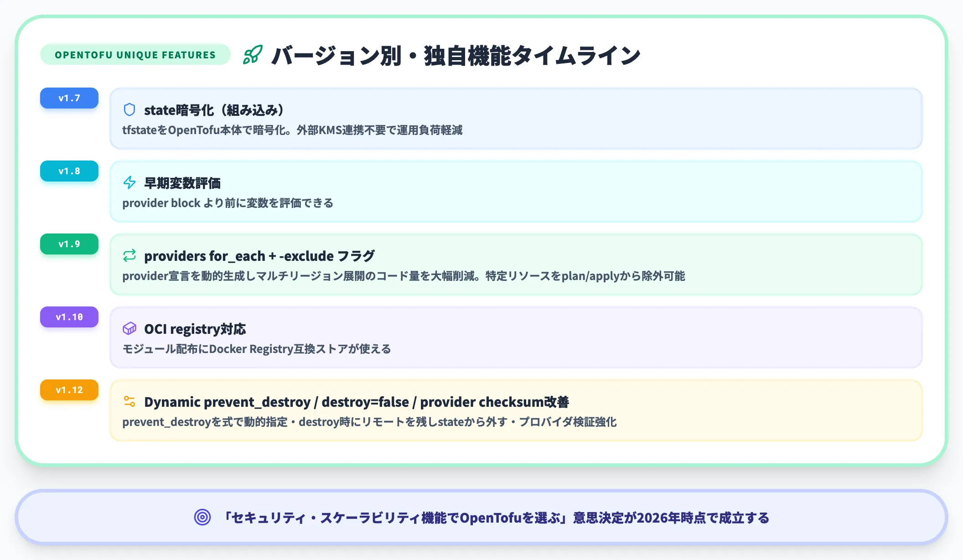Click the OPENTOFU UNIQUE FEATURES pill label
Viewport: 963px width, 560px height.
(x=135, y=55)
